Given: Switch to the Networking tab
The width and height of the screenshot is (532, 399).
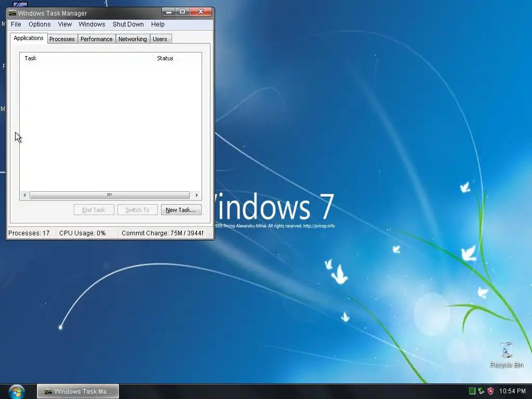Looking at the screenshot, I should tap(132, 39).
